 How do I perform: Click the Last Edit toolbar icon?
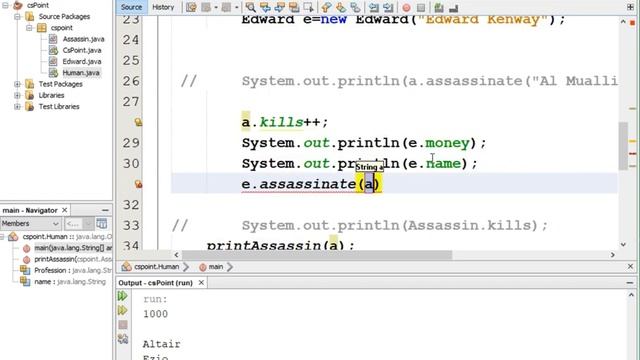pos(191,7)
